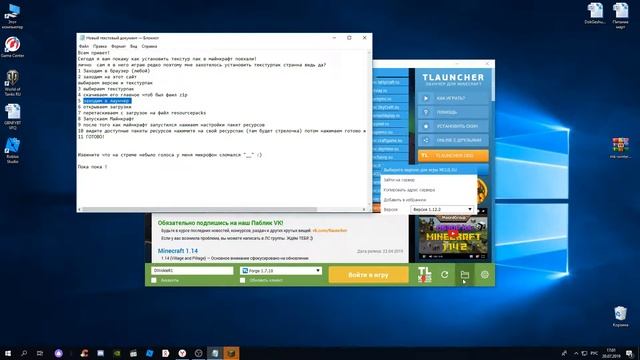Click the Notepad taskbar icon

pyautogui.click(x=215, y=353)
